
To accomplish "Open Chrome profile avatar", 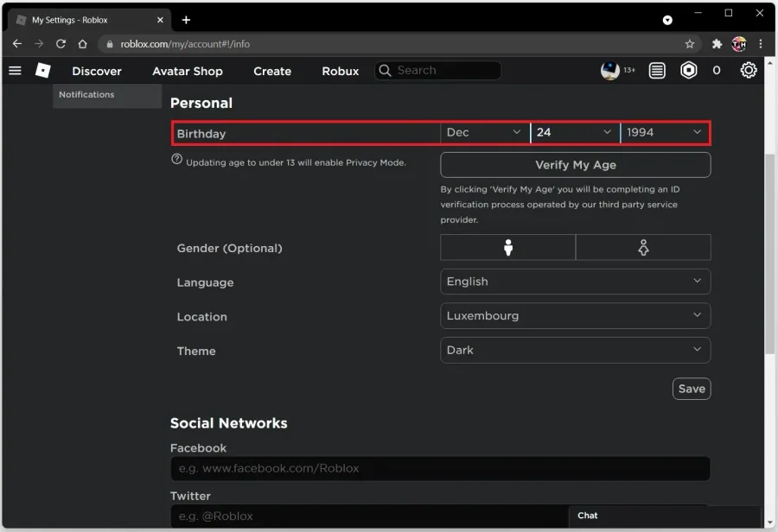I will click(x=739, y=44).
